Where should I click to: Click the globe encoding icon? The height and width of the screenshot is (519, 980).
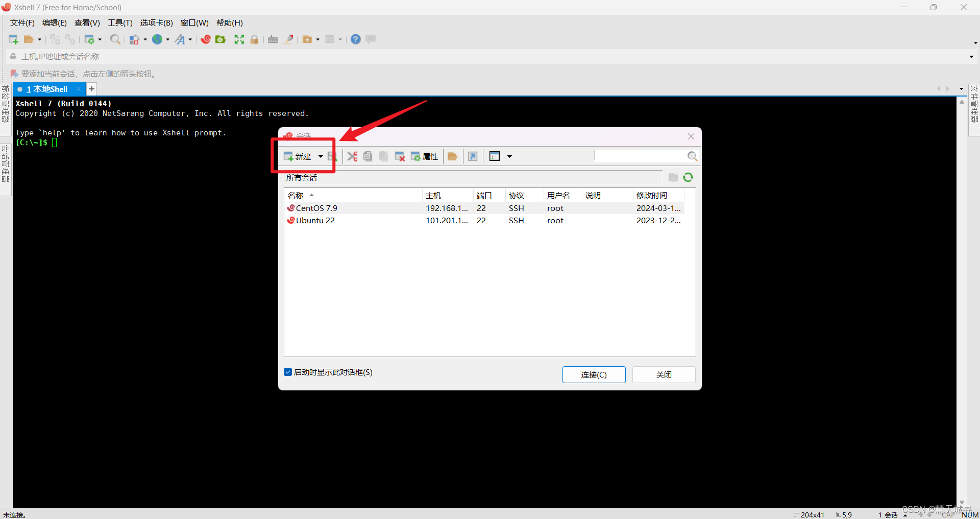click(157, 39)
